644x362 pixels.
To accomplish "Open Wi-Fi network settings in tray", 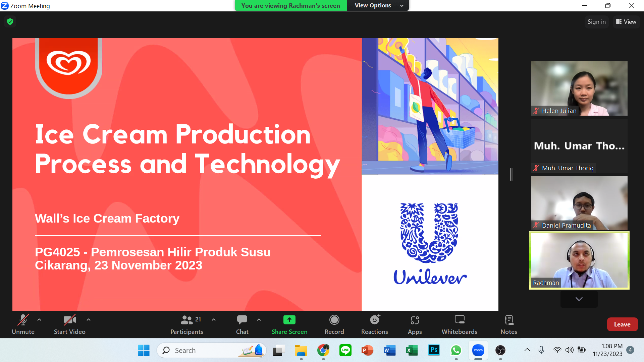I will [x=557, y=350].
